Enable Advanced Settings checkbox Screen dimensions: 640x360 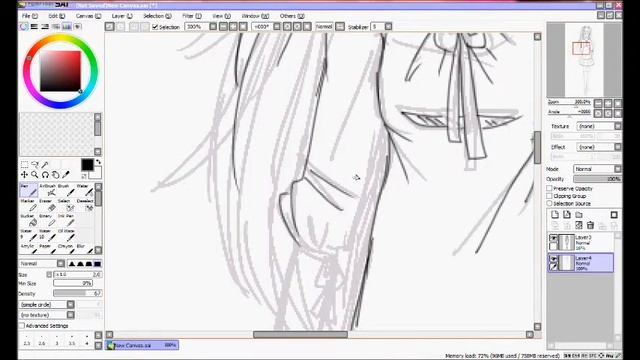[x=22, y=326]
